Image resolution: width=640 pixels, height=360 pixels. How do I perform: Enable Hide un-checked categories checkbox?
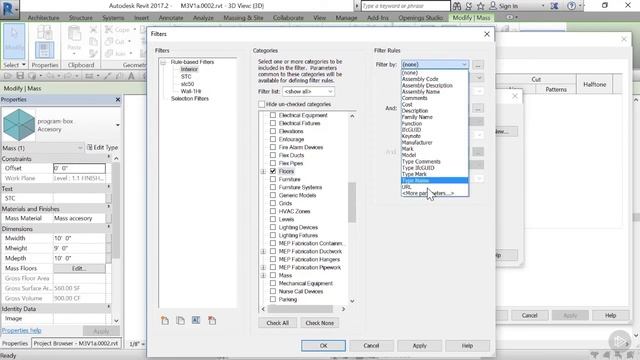click(261, 104)
